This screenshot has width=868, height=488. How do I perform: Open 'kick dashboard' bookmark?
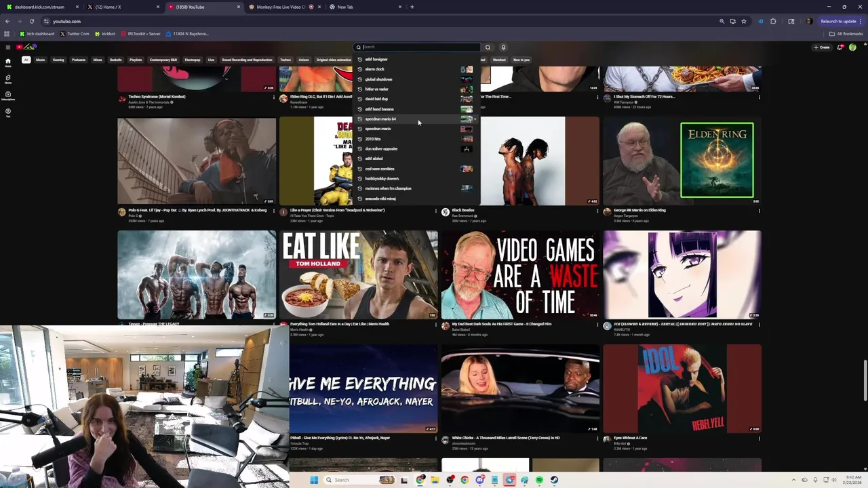[x=37, y=33]
